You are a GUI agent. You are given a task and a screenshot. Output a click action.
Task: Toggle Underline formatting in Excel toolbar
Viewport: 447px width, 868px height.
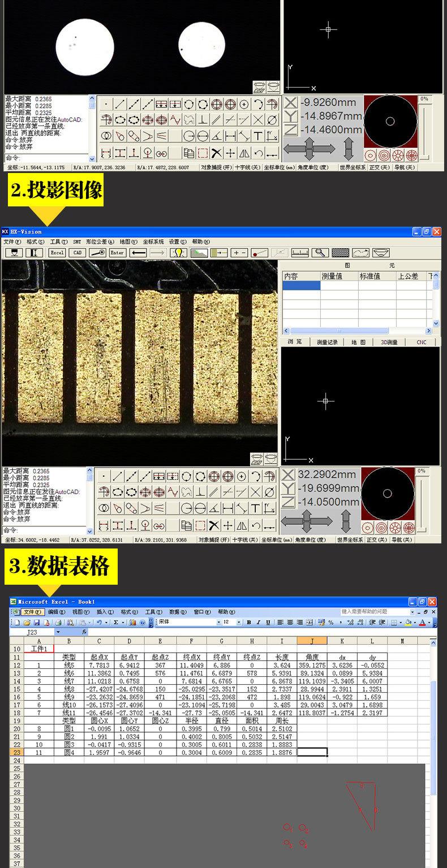(x=267, y=623)
